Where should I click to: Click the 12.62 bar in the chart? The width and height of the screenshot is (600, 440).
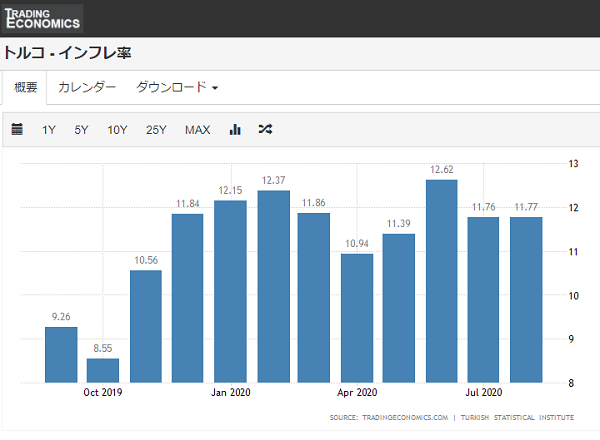click(x=442, y=281)
